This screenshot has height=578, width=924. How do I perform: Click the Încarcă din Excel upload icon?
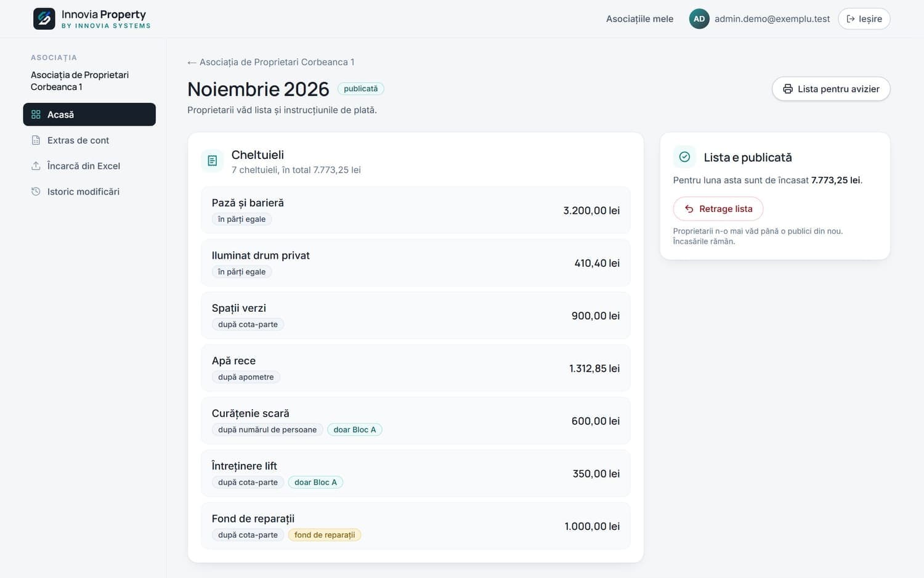click(x=36, y=166)
